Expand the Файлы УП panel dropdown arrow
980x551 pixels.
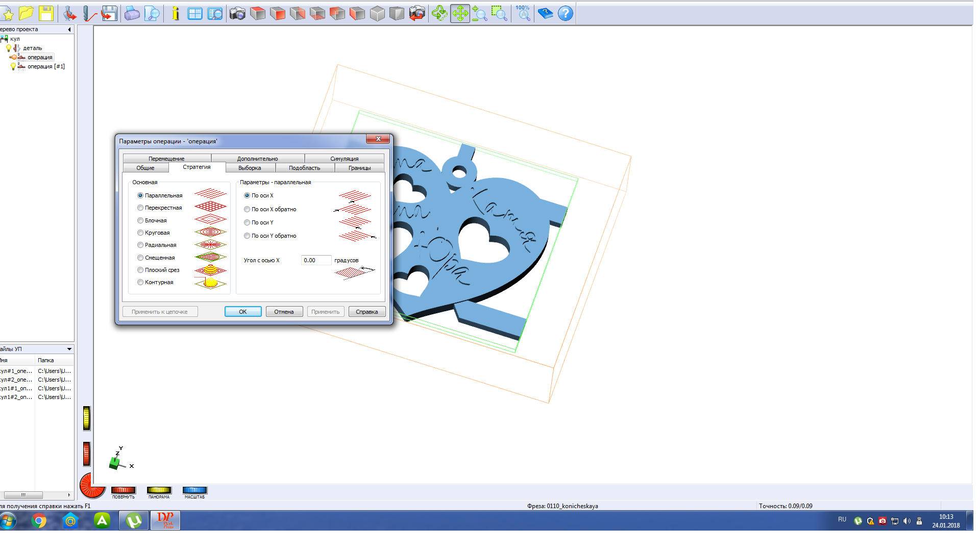(69, 349)
